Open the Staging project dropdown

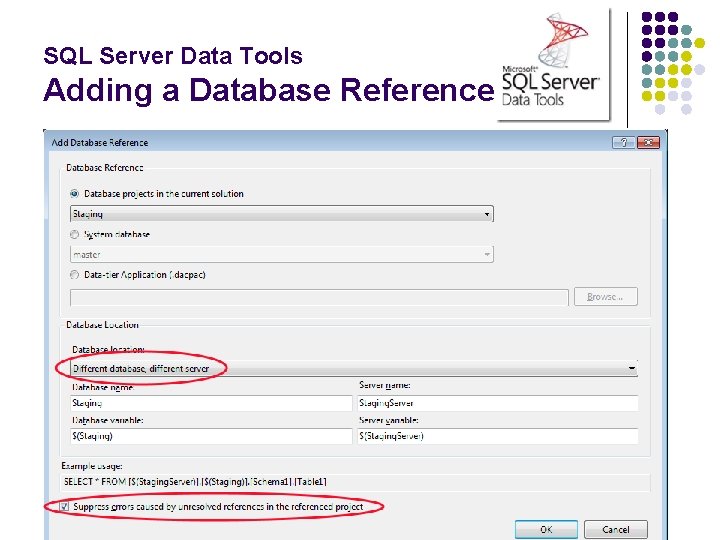click(x=281, y=214)
